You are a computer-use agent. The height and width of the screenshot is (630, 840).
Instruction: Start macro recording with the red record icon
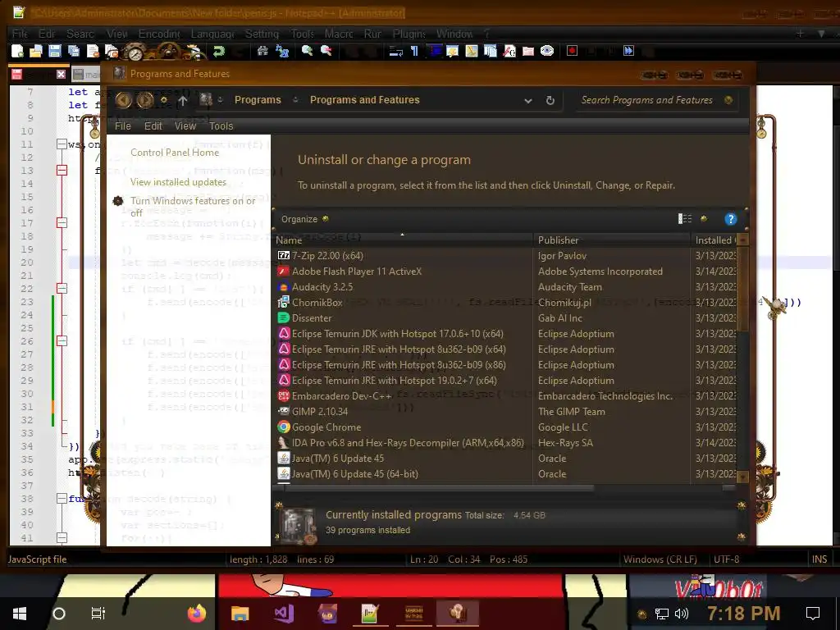point(572,51)
